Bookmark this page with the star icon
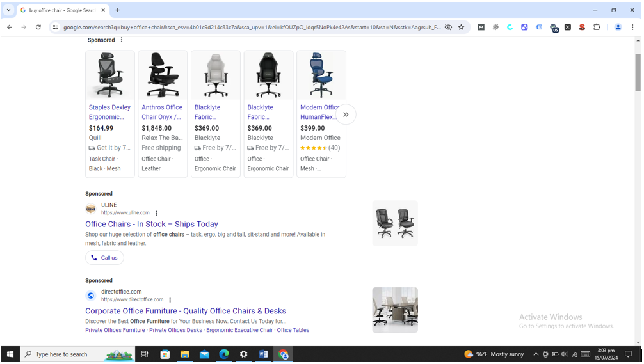Viewport: 644px width, 364px height. pyautogui.click(x=461, y=27)
